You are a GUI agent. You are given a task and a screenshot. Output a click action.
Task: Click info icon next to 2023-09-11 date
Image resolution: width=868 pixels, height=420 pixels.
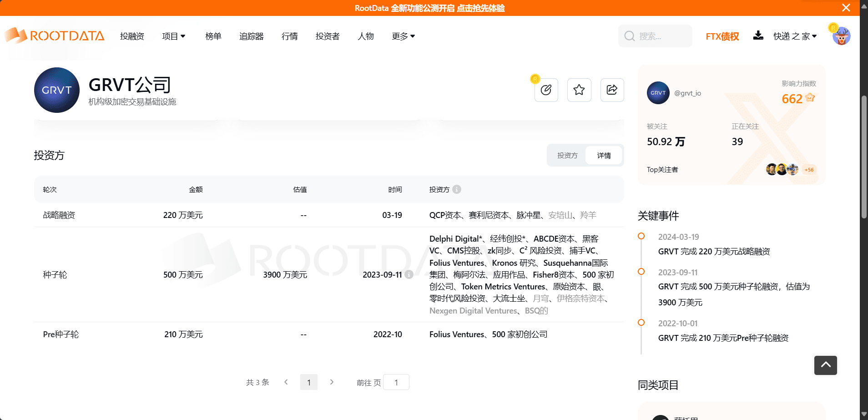tap(409, 274)
